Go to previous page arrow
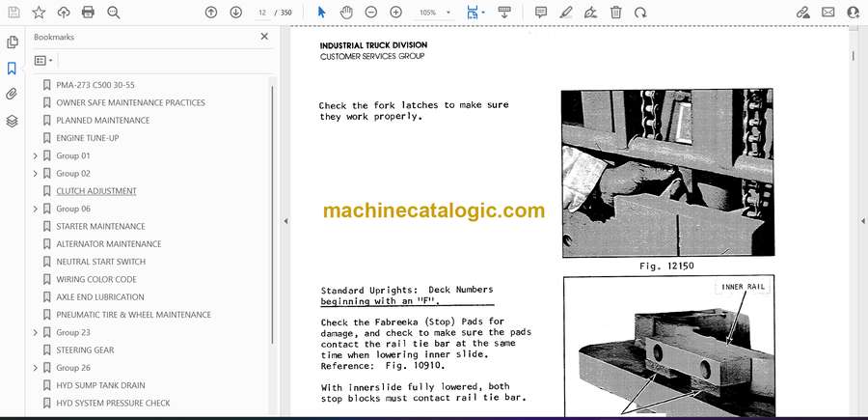The height and width of the screenshot is (420, 868). pyautogui.click(x=211, y=13)
